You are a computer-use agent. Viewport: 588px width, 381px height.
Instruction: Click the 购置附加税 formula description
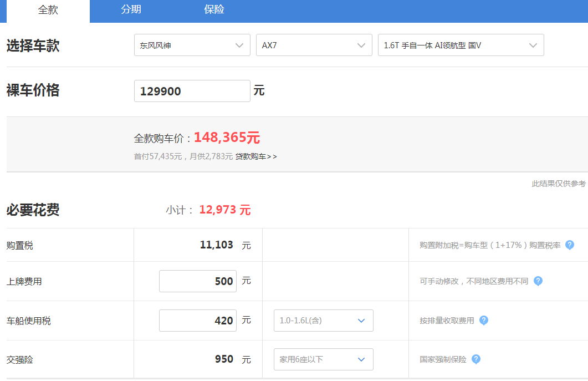coord(490,245)
